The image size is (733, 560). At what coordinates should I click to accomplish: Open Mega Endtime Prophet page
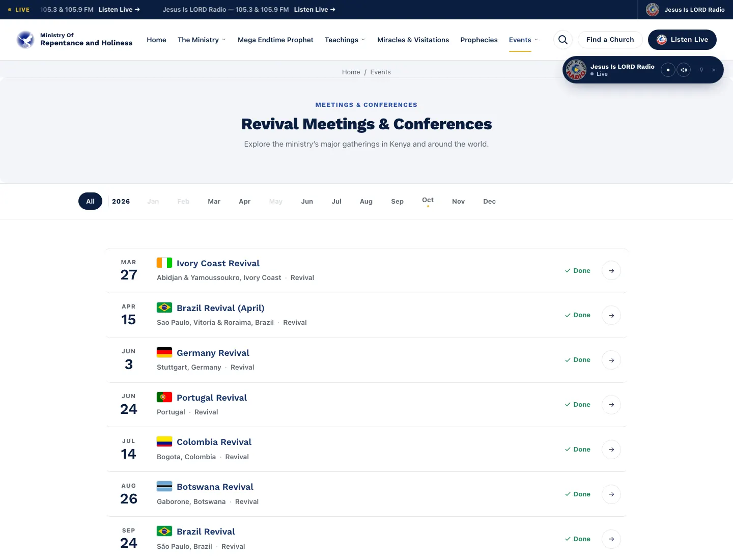pos(275,40)
